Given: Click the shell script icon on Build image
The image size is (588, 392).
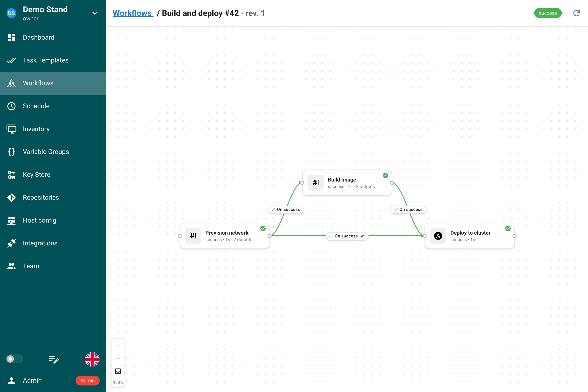Looking at the screenshot, I should tap(315, 183).
